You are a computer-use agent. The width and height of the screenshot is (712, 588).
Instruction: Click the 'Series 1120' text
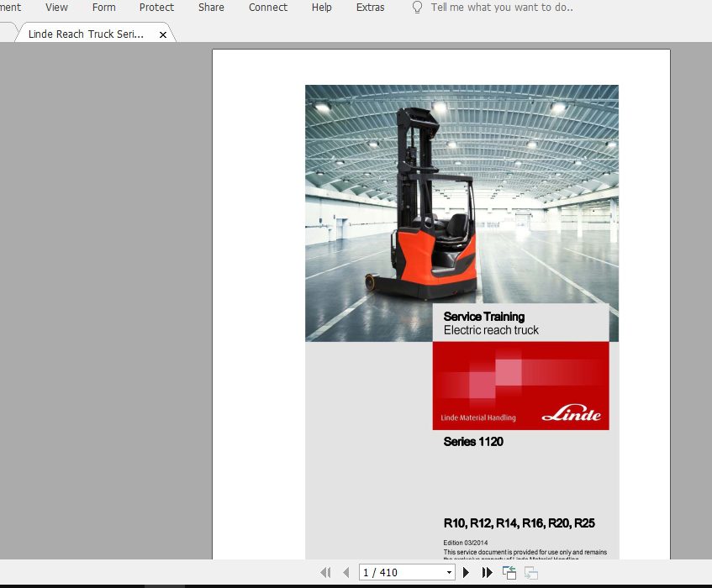pyautogui.click(x=473, y=442)
